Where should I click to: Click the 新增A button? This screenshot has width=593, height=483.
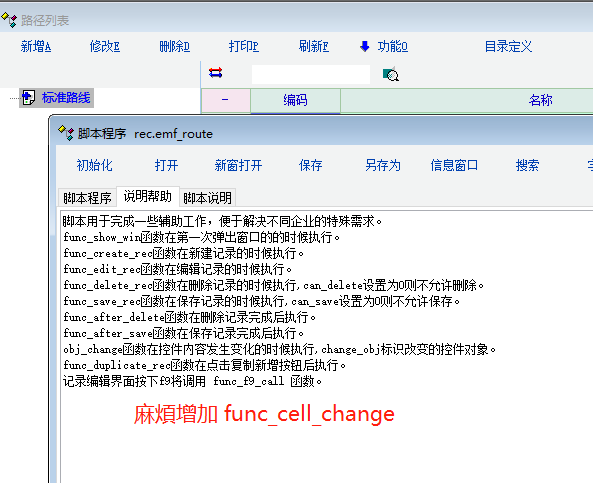tap(36, 47)
